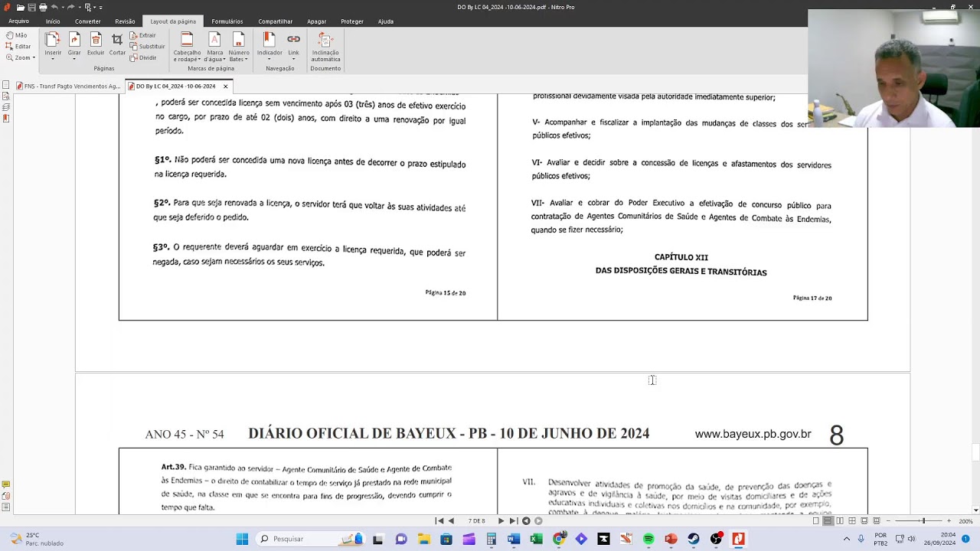Switch to the Converter ribbon tab
Viewport: 980px width, 551px height.
coord(88,21)
